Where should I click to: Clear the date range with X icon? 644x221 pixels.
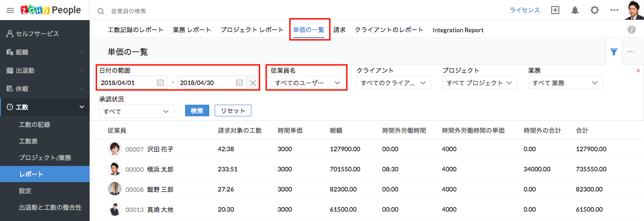tap(253, 83)
